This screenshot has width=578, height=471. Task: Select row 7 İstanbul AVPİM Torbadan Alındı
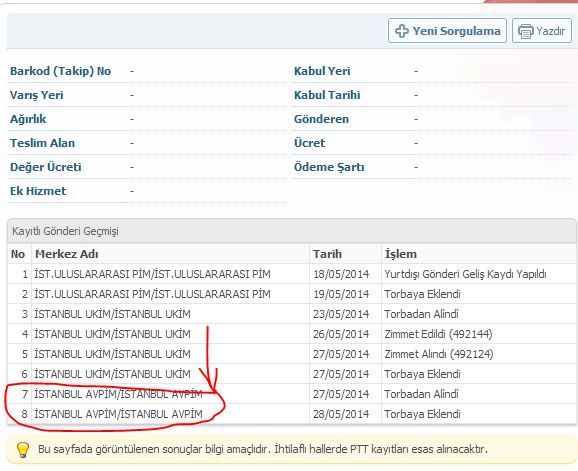(x=292, y=394)
